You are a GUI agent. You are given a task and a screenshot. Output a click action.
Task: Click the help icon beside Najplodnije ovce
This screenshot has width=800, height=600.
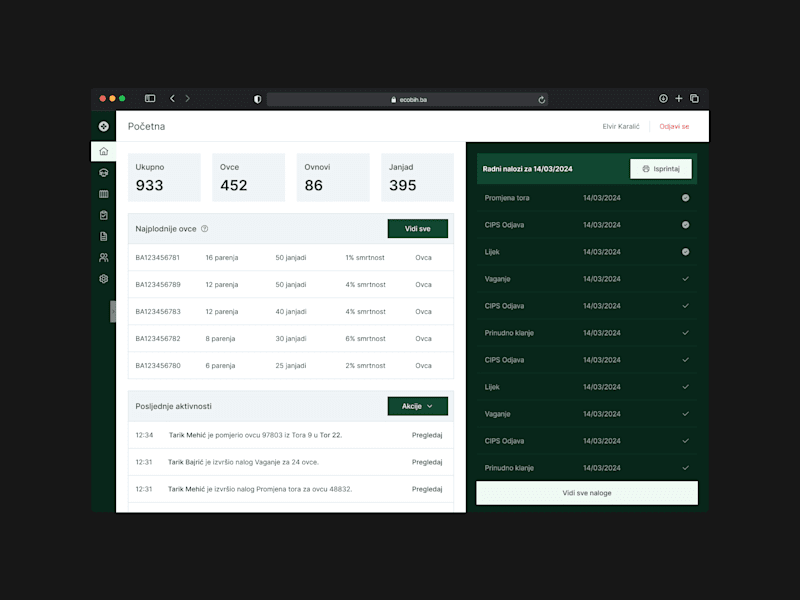(205, 229)
